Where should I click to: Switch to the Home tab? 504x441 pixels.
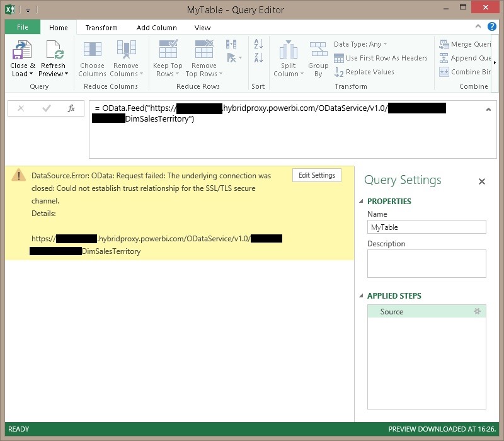tap(59, 28)
